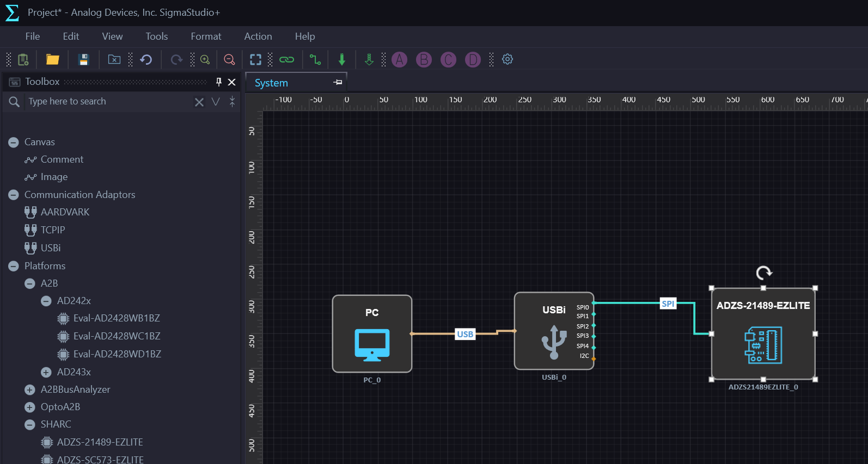The width and height of the screenshot is (868, 464).
Task: Open the Help menu
Action: (305, 36)
